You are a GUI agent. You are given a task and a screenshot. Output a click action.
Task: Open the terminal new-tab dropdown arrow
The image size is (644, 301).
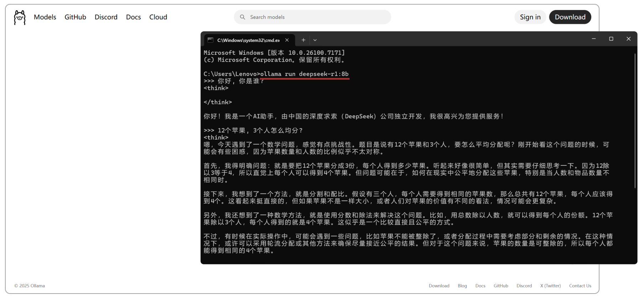(315, 40)
